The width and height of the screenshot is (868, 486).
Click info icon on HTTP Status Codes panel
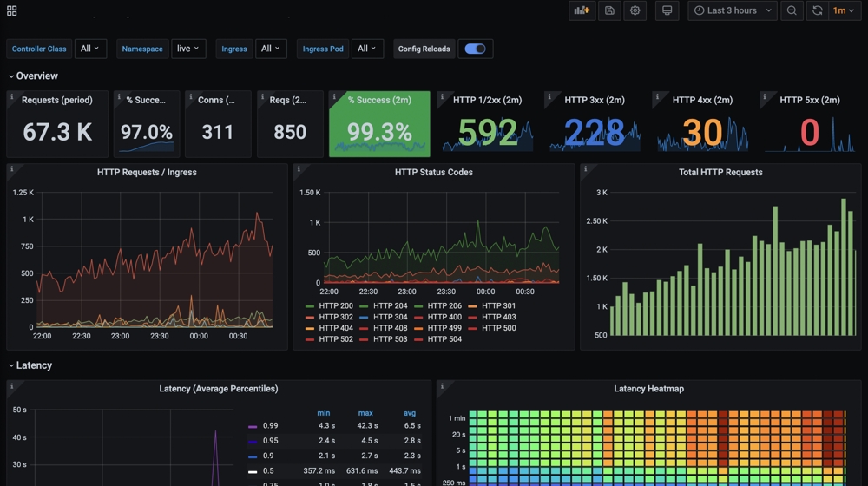[299, 169]
